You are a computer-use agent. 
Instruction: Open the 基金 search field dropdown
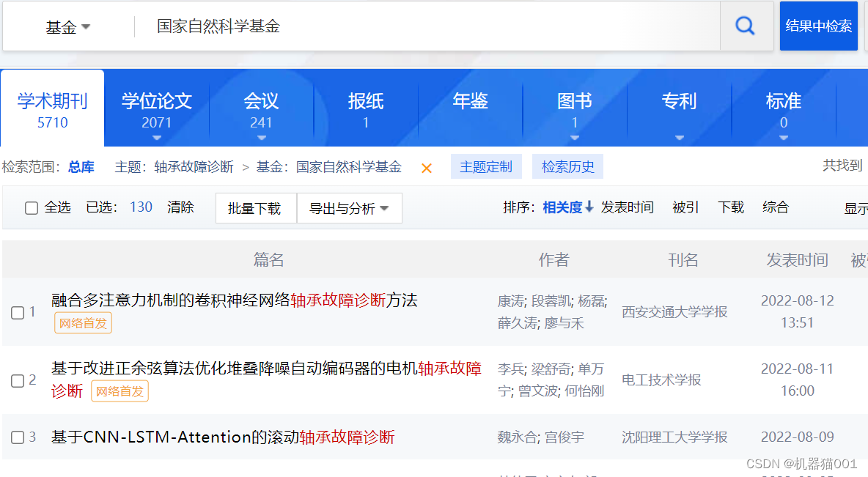click(68, 26)
